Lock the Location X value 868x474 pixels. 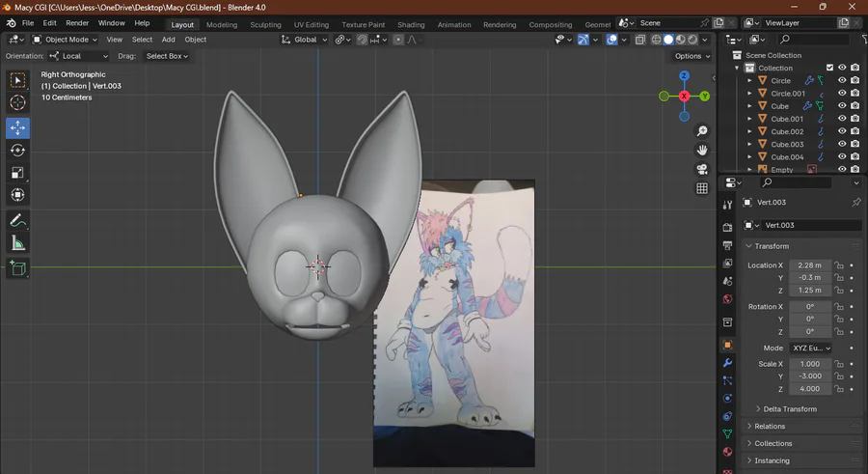click(839, 265)
